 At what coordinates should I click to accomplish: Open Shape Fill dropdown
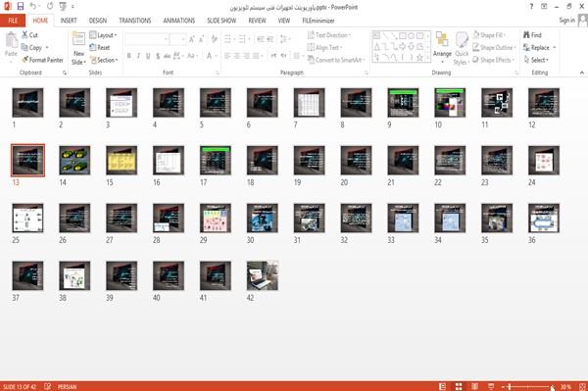[489, 35]
